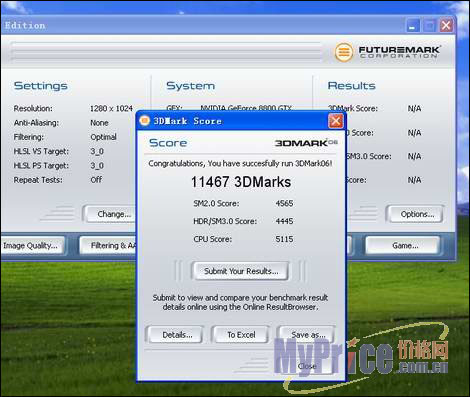Click the Resolution value 1280 x 1024
The width and height of the screenshot is (470, 397).
click(111, 108)
